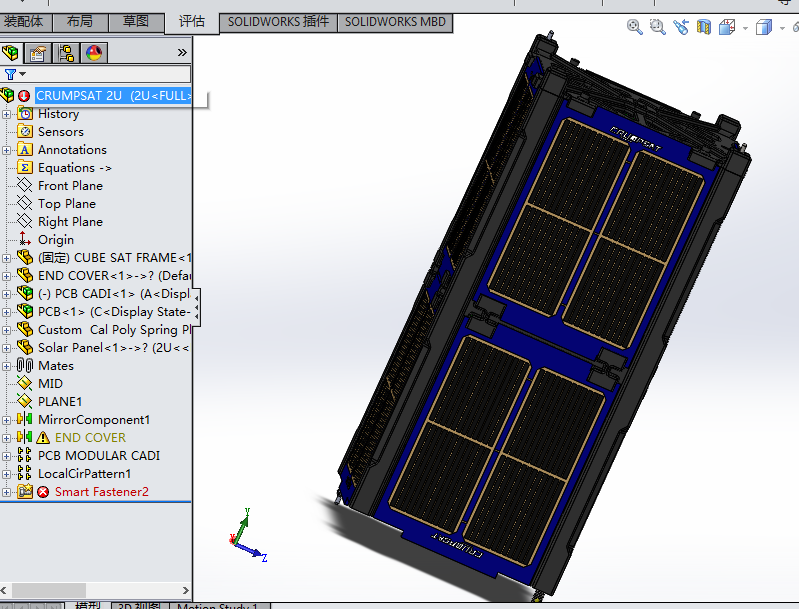Screen dimensions: 799x609
Task: Open the PropertyManager tab icon
Action: tap(38, 52)
